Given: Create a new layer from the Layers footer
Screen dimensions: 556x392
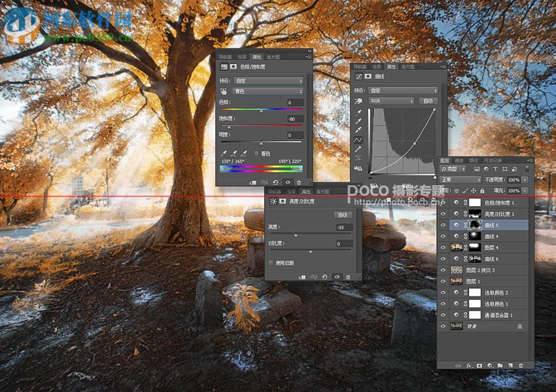Looking at the screenshot, I should click(x=510, y=365).
